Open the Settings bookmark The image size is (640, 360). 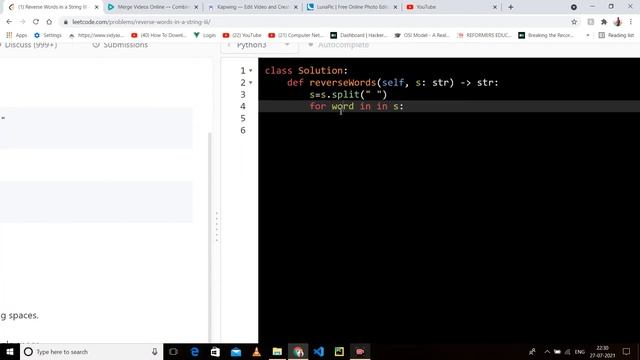click(x=48, y=35)
